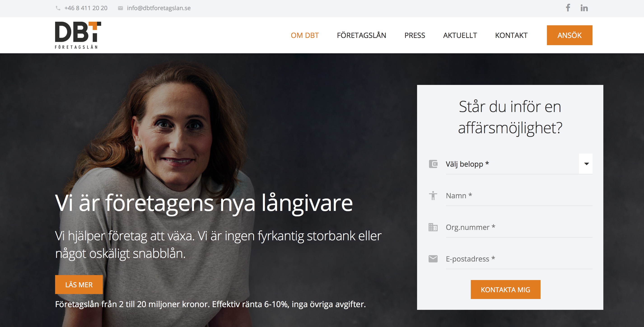Open the LinkedIn profile icon
Image resolution: width=644 pixels, height=327 pixels.
[x=584, y=8]
